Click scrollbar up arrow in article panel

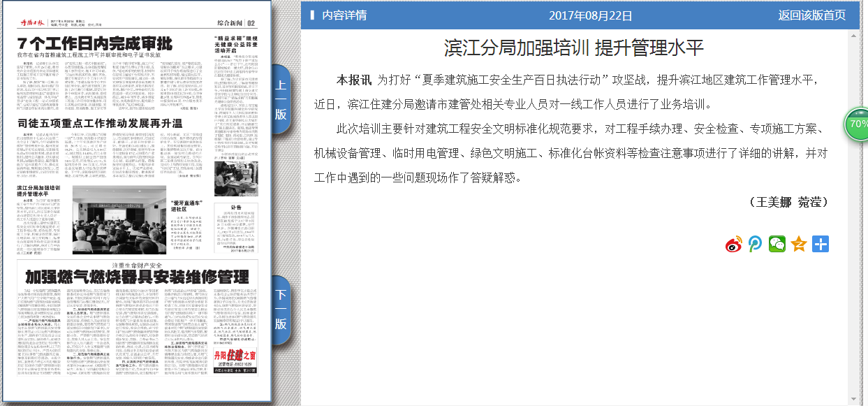855,34
